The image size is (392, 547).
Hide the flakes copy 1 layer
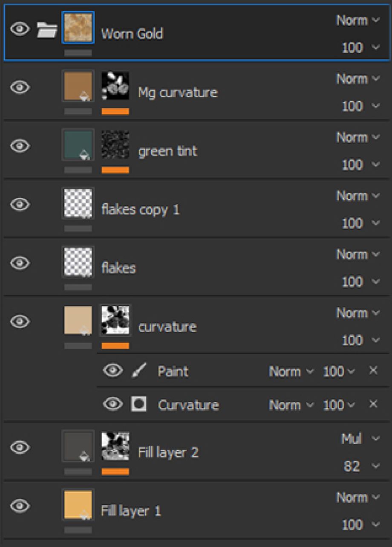click(x=20, y=205)
